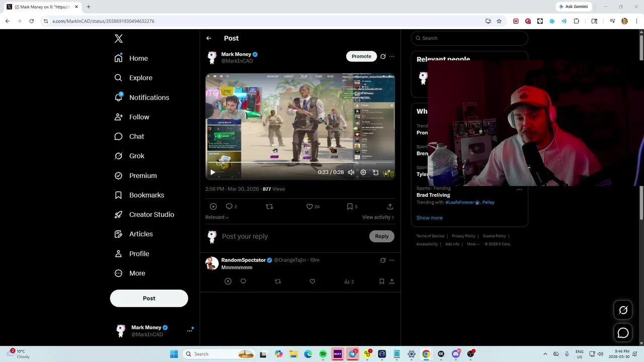The height and width of the screenshot is (362, 644).
Task: Open video settings gear
Action: point(363,172)
